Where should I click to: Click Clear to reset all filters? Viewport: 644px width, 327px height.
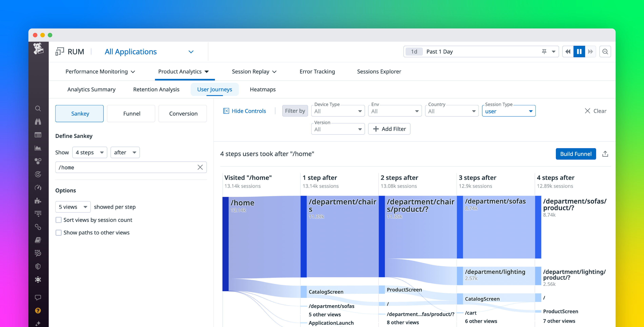pos(595,111)
